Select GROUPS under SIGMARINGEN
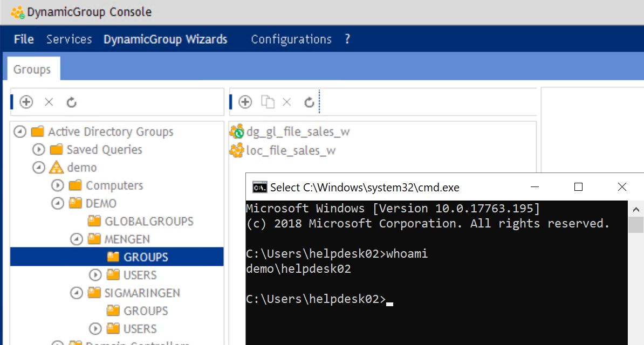 click(x=146, y=311)
